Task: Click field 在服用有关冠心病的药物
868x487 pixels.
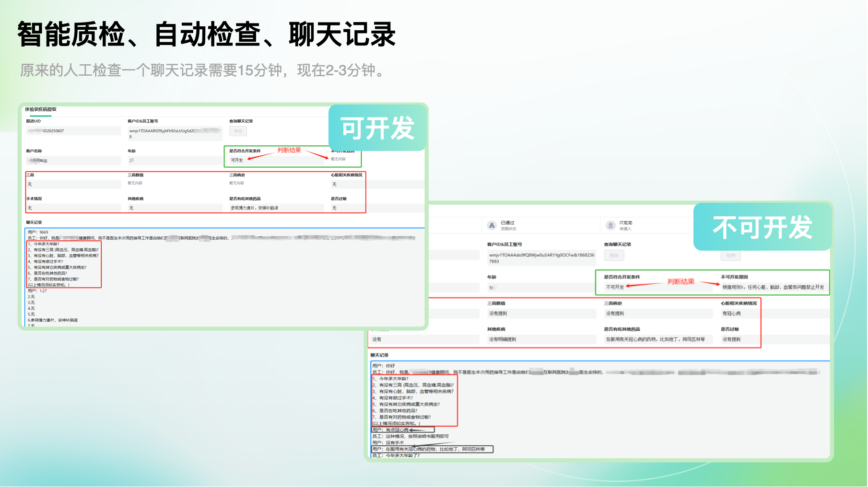Action: click(657, 339)
